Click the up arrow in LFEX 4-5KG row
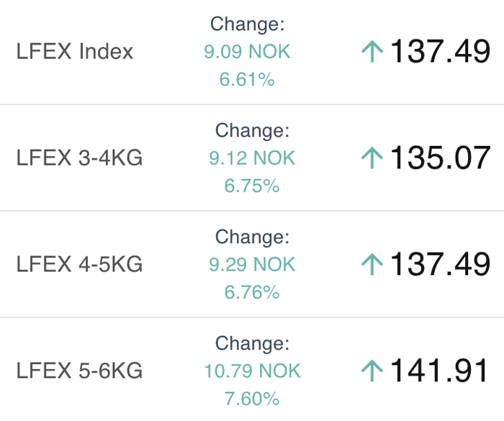 tap(372, 265)
